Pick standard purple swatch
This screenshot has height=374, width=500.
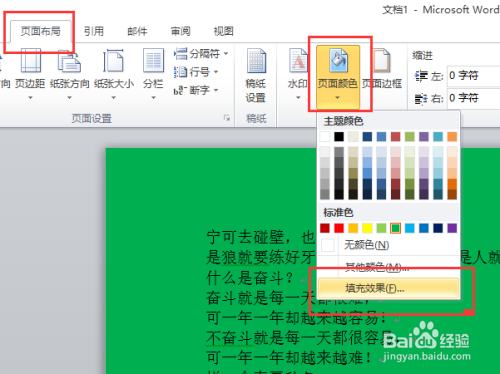(x=452, y=228)
